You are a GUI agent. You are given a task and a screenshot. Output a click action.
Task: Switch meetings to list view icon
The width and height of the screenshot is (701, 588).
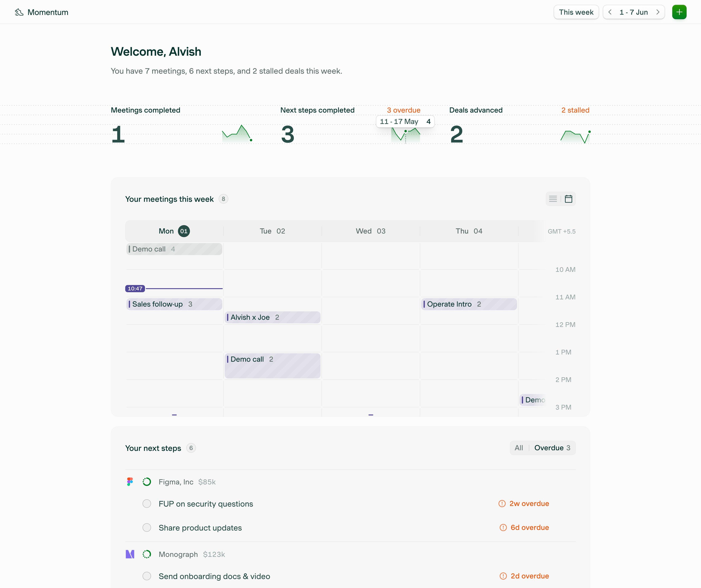[x=553, y=199]
